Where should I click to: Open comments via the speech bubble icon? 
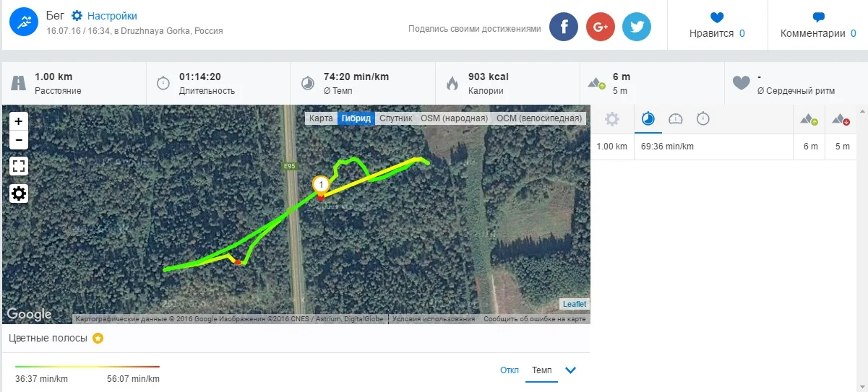coord(818,17)
